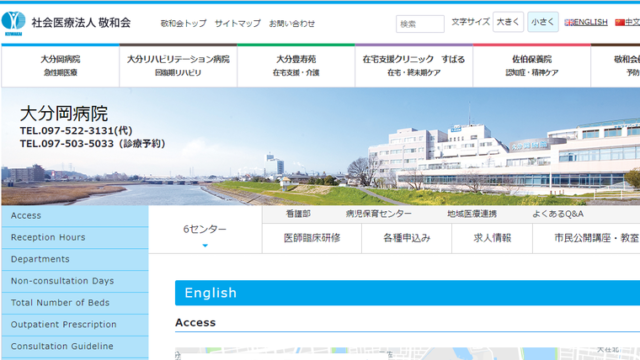Decrease text size with 小さく button

click(542, 22)
